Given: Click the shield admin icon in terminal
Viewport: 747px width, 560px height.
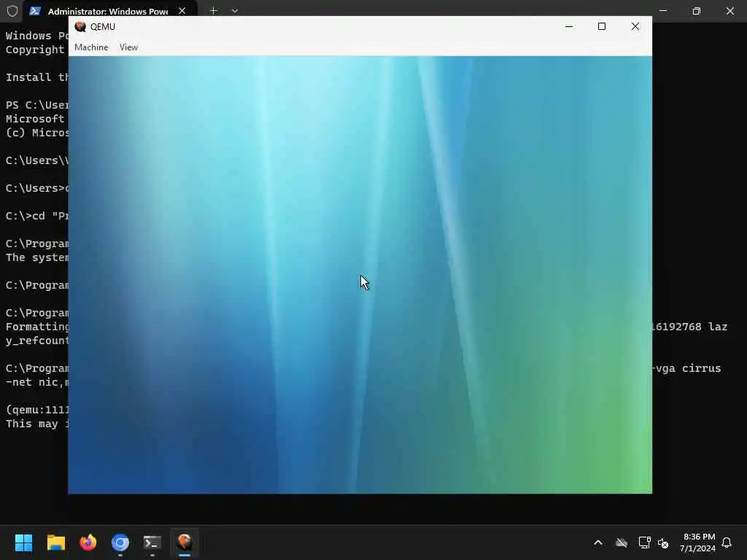Looking at the screenshot, I should [x=12, y=11].
